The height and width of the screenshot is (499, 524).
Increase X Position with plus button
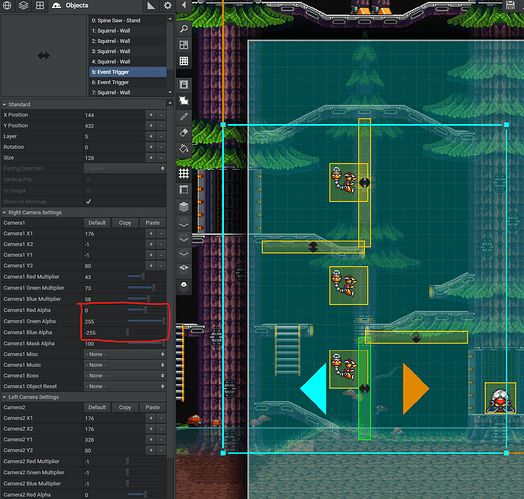151,115
